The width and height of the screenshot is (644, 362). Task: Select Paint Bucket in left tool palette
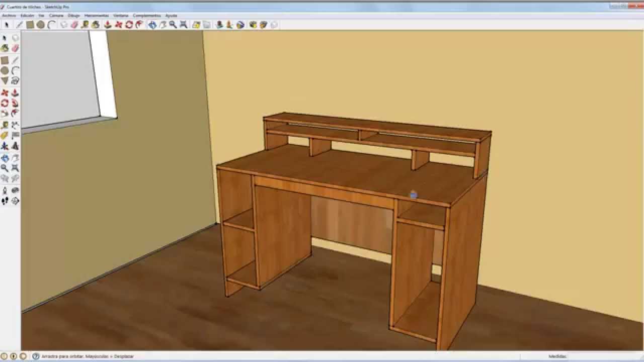pyautogui.click(x=5, y=48)
